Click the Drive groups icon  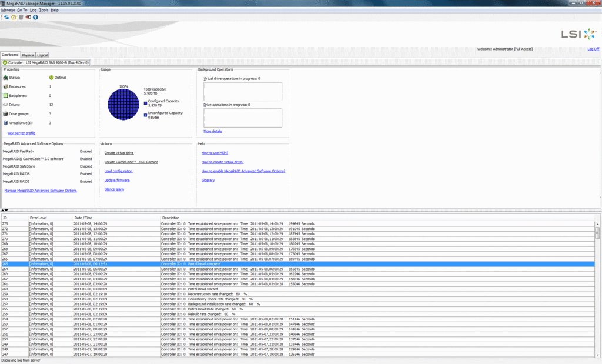[x=5, y=114]
